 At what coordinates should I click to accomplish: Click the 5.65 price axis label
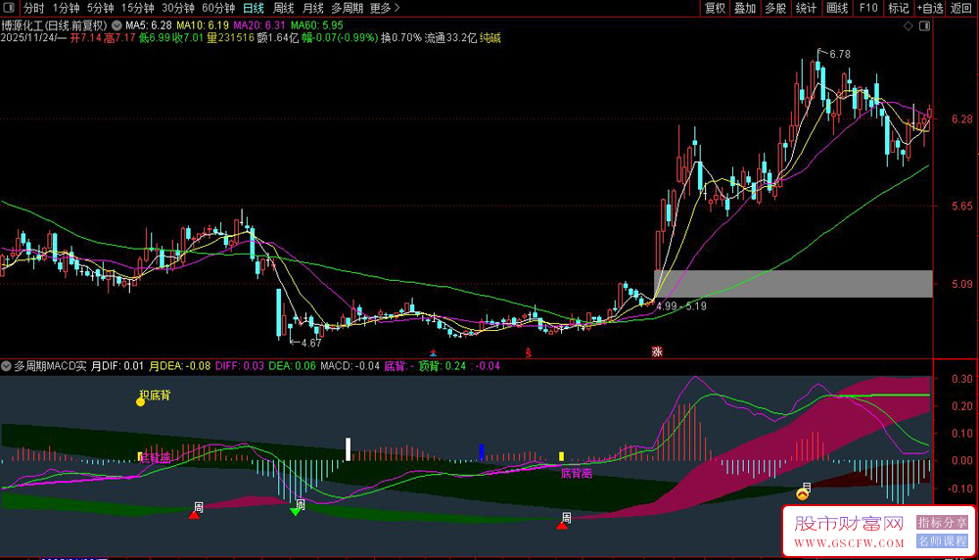click(961, 206)
